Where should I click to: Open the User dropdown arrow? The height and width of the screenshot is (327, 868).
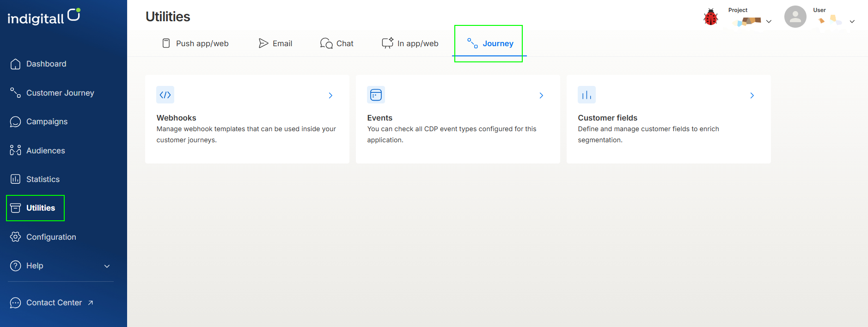click(x=852, y=21)
